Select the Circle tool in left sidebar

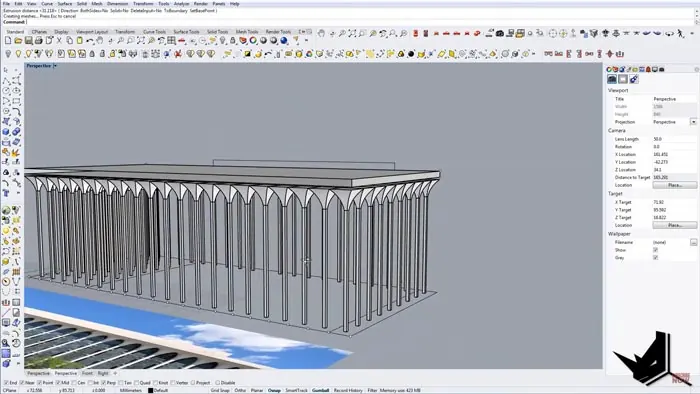click(6, 91)
